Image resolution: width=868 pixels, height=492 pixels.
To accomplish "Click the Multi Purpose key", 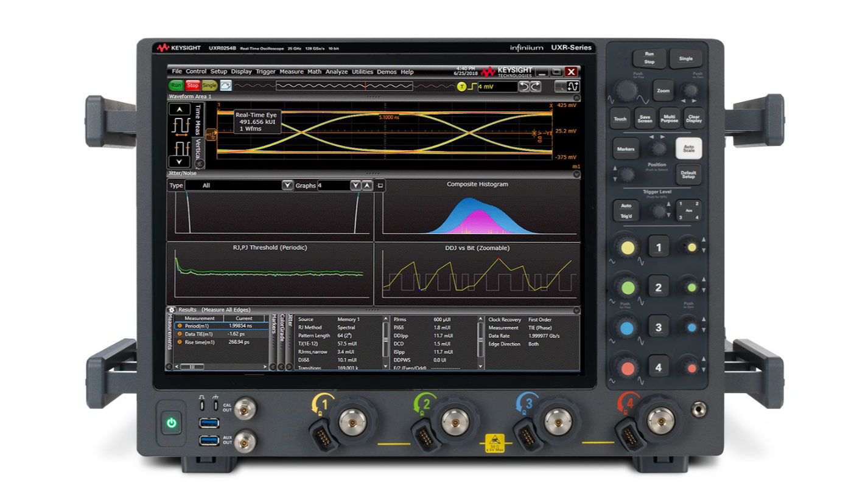I will (668, 119).
